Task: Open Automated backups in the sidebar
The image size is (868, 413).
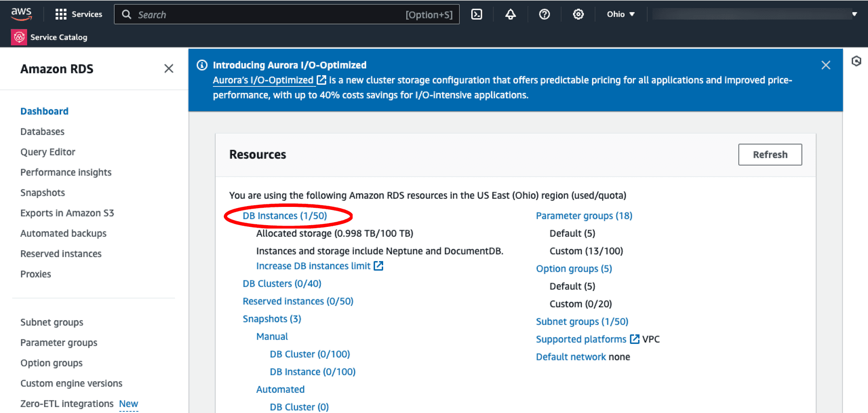Action: pos(64,233)
